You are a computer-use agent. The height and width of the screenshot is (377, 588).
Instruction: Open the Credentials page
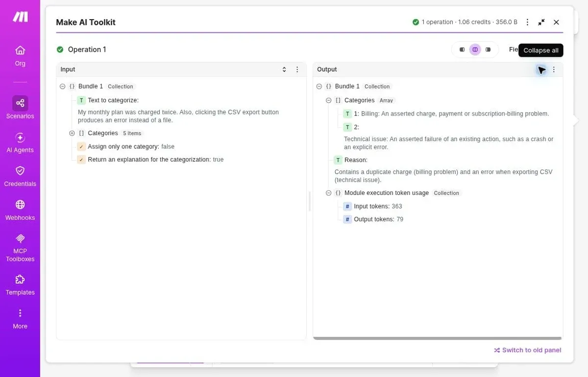[20, 176]
